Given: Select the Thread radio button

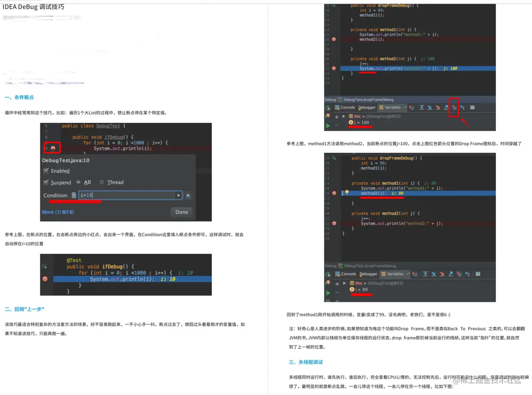Looking at the screenshot, I should tap(102, 182).
